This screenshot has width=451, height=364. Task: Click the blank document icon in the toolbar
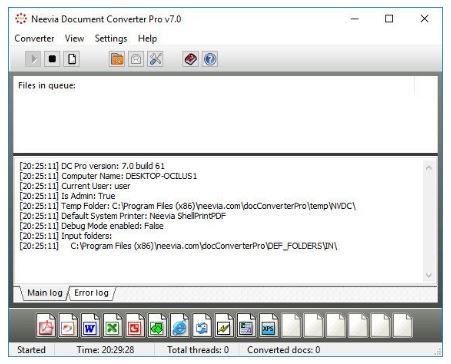(72, 59)
